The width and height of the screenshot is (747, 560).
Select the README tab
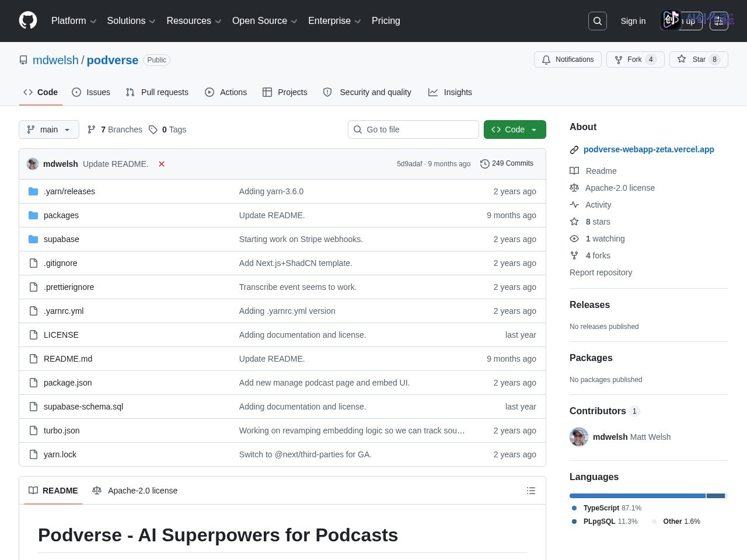pyautogui.click(x=53, y=491)
